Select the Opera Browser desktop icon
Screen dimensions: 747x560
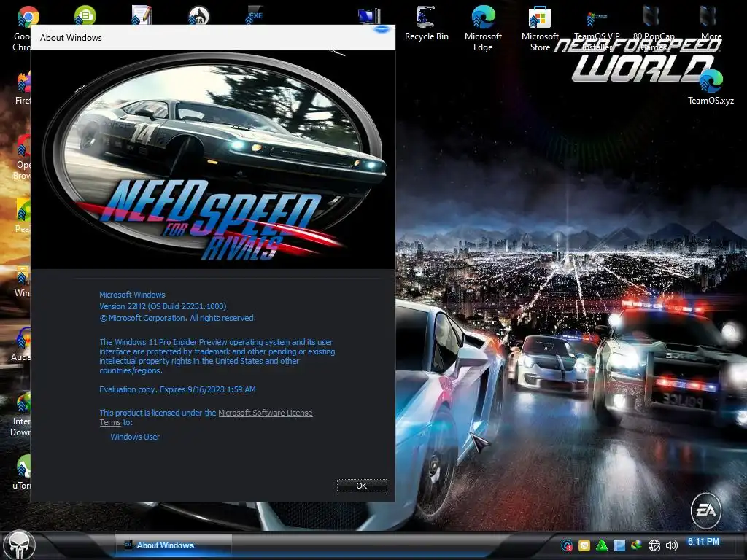23,157
